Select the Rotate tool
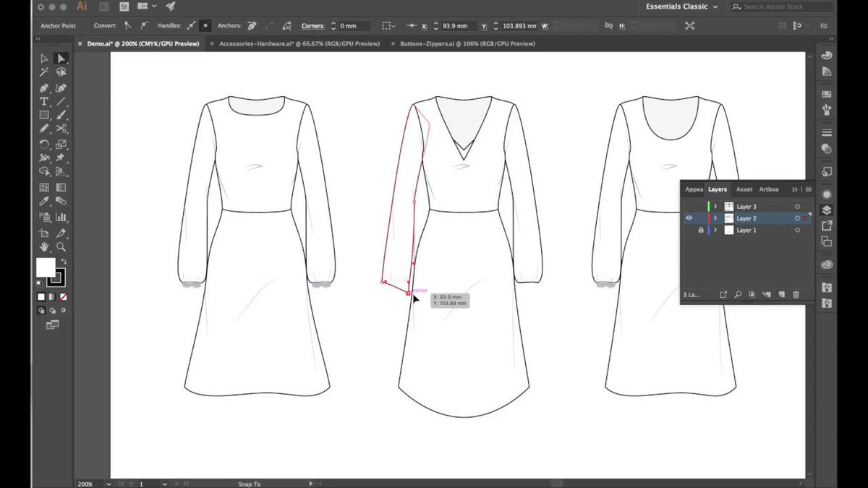Image resolution: width=868 pixels, height=488 pixels. 44,144
